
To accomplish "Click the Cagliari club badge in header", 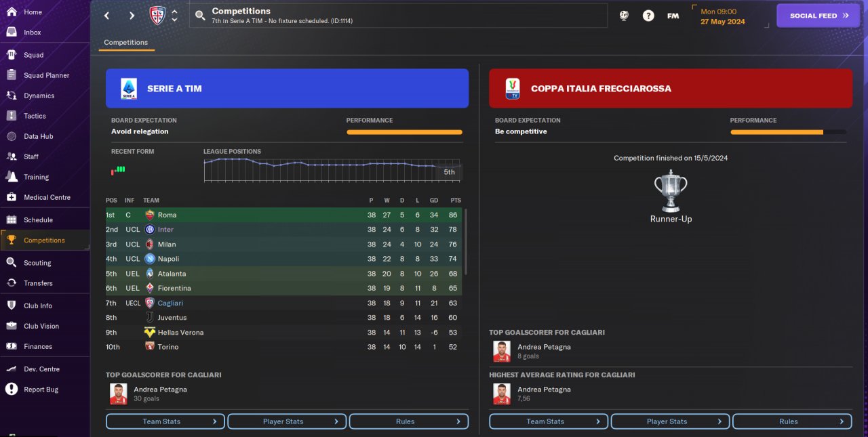I will [157, 15].
